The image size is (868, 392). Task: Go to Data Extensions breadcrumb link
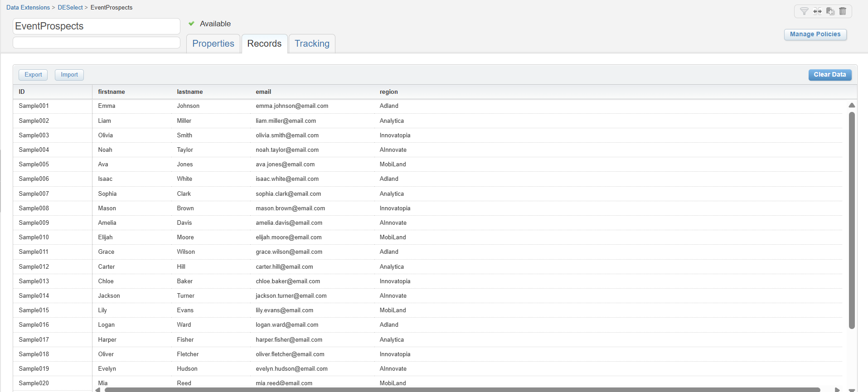coord(28,7)
